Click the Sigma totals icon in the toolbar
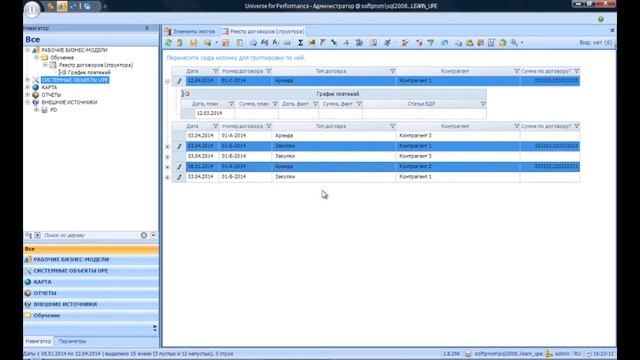 pos(300,43)
